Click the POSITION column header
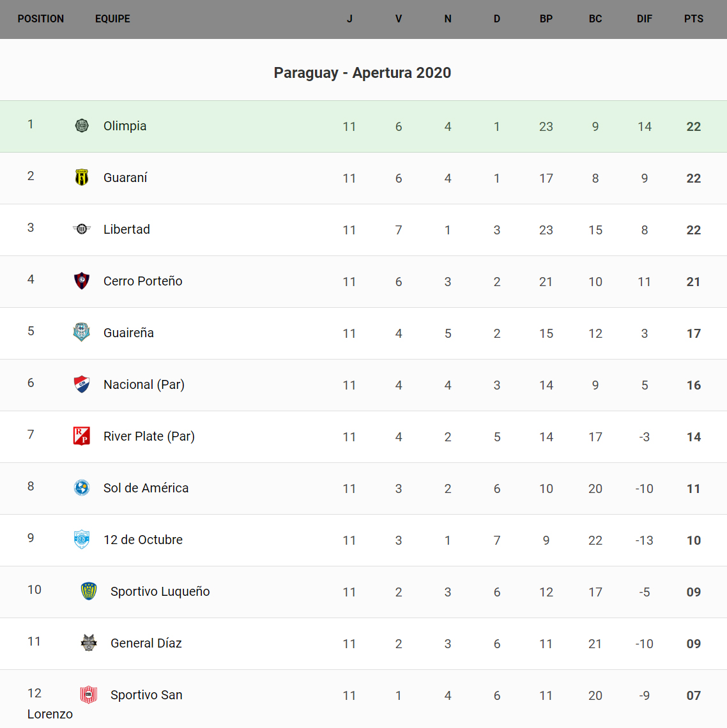The height and width of the screenshot is (728, 727). 41,19
